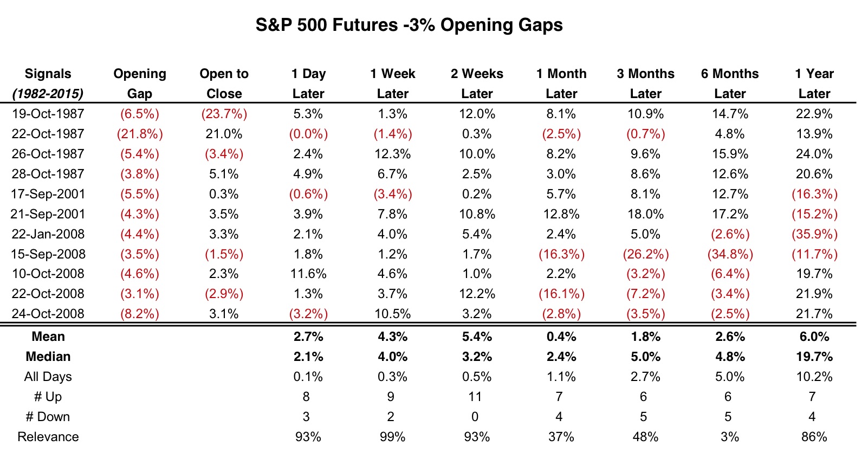Image resolution: width=868 pixels, height=465 pixels.
Task: Select the 'Opening Gap' column header
Action: tap(139, 83)
